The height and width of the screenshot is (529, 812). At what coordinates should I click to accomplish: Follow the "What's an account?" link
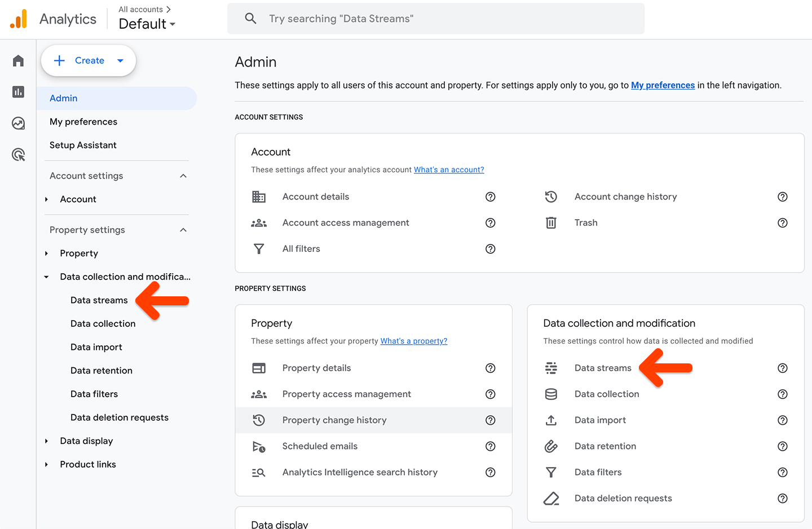click(x=449, y=170)
